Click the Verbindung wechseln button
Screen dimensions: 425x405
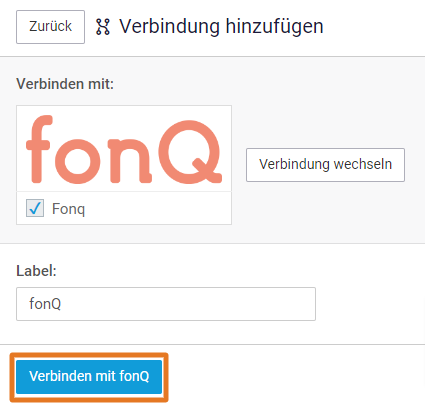pos(325,165)
